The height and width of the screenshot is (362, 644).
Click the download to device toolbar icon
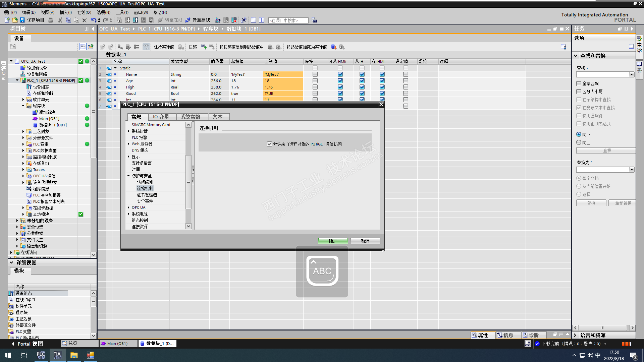pyautogui.click(x=127, y=20)
